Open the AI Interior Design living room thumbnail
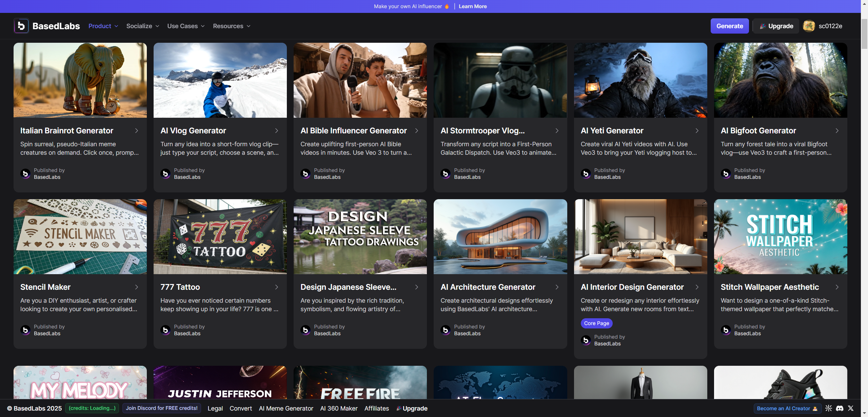This screenshot has width=868, height=417. coord(640,237)
